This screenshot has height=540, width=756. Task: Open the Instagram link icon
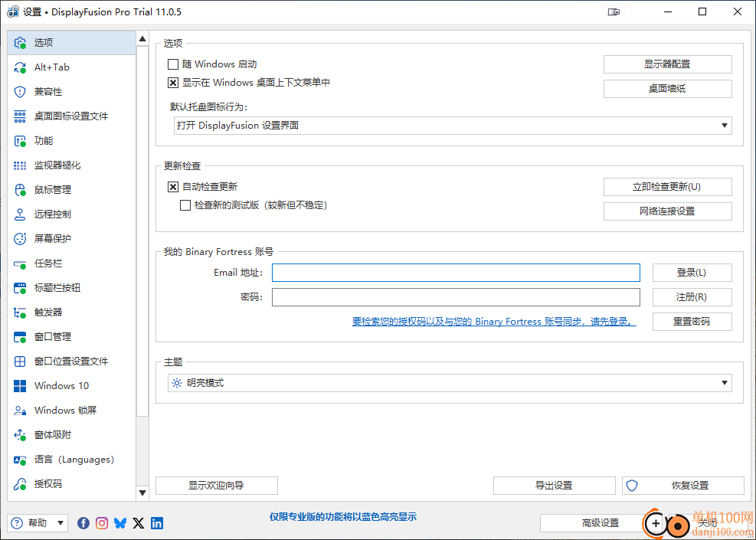[102, 522]
